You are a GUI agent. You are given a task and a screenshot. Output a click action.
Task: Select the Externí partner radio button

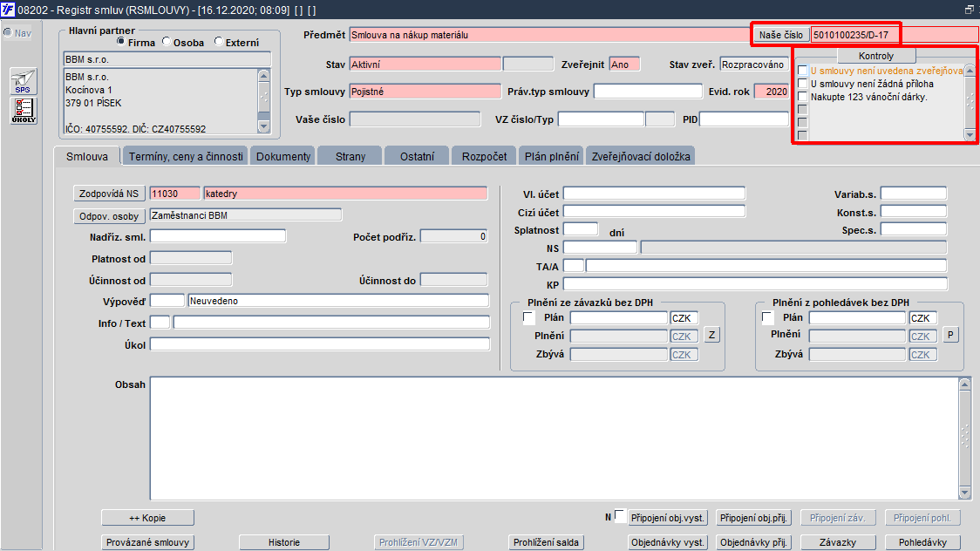pyautogui.click(x=218, y=41)
